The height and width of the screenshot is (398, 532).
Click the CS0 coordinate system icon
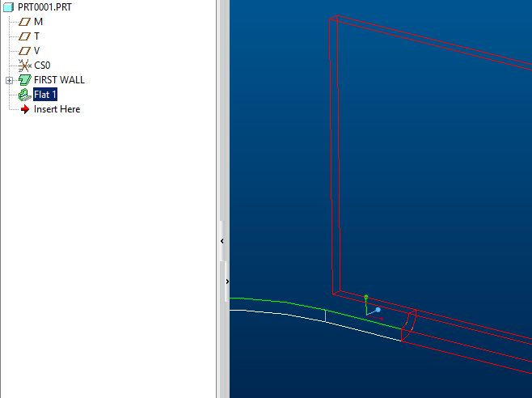click(x=24, y=66)
